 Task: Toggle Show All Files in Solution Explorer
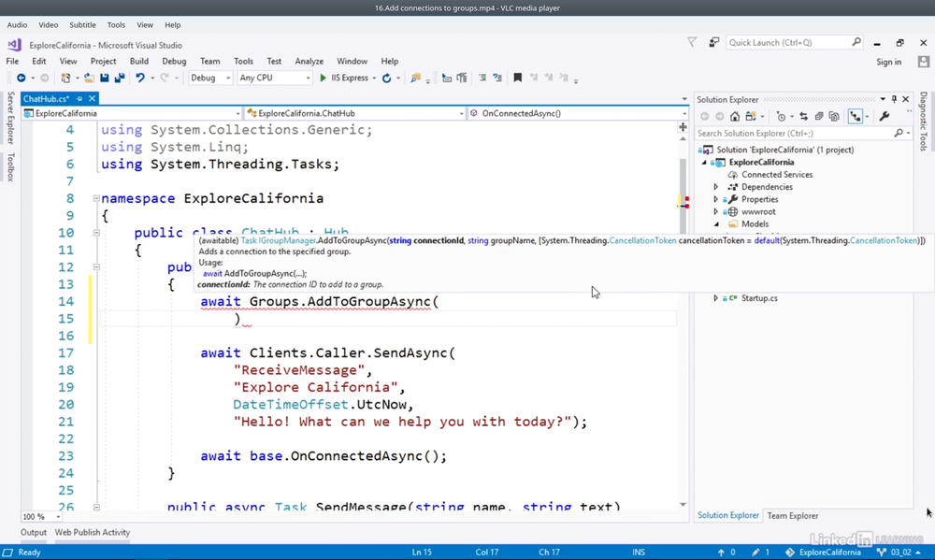click(x=834, y=116)
